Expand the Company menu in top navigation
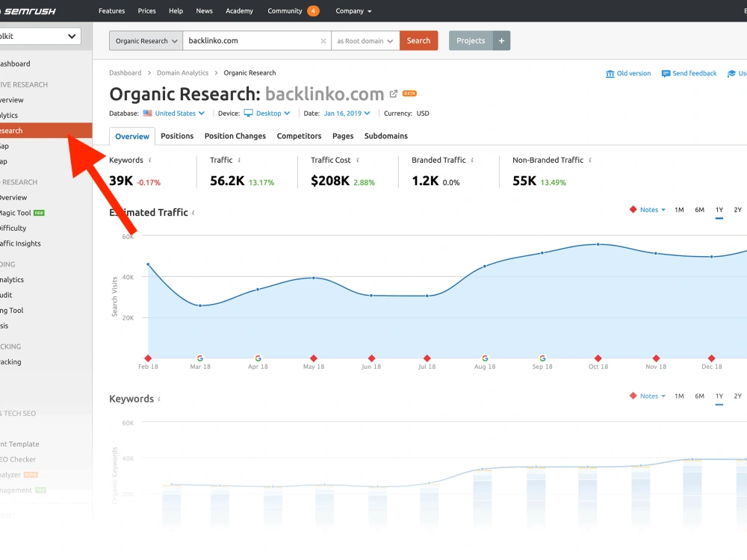 (353, 11)
